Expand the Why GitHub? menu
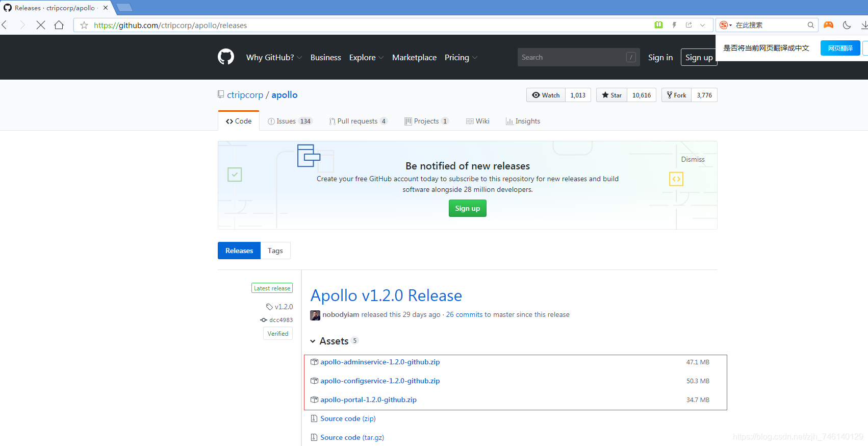 pyautogui.click(x=274, y=57)
